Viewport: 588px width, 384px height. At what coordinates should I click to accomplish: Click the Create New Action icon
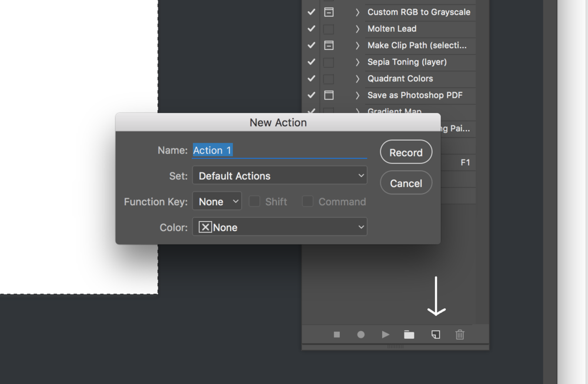pos(435,335)
